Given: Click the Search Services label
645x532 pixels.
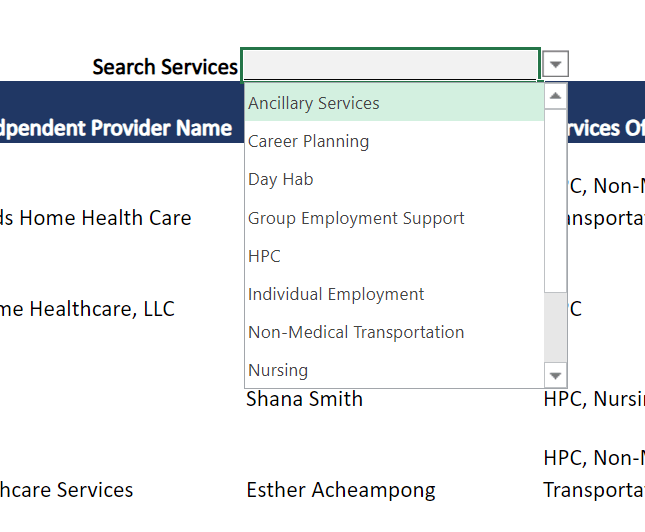Looking at the screenshot, I should click(x=165, y=67).
